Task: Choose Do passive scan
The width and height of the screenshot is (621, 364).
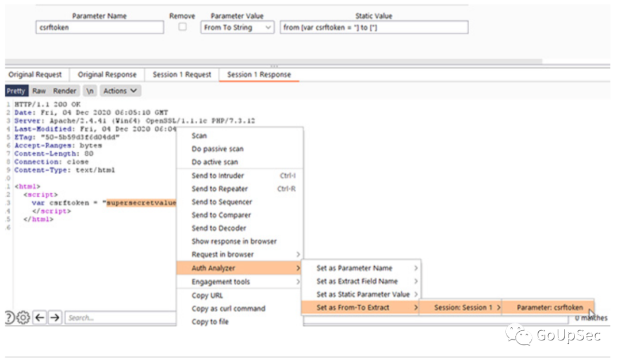Action: tap(240, 149)
